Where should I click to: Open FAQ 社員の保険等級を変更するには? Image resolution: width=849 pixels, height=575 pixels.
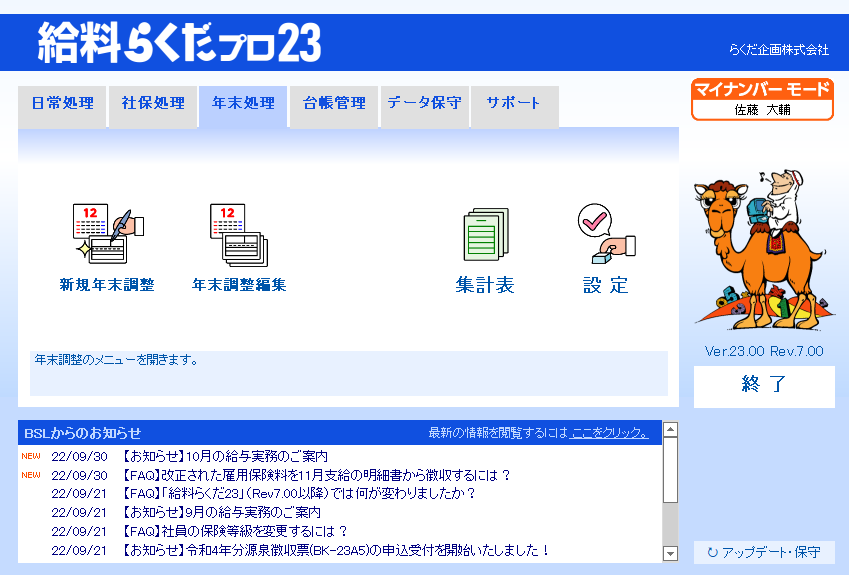coord(234,531)
